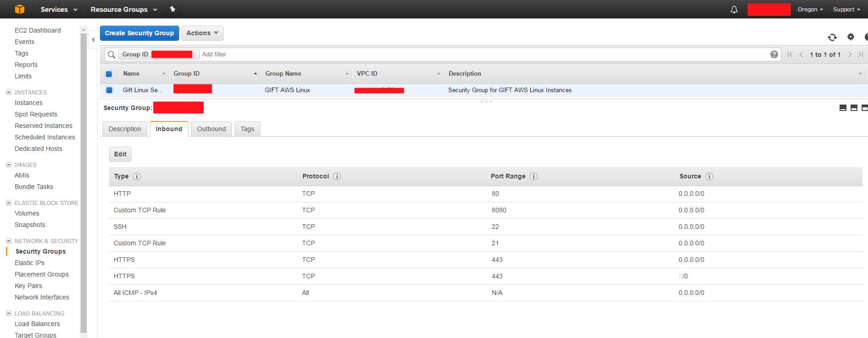
Task: Collapse the IMAGES sidebar section
Action: (9, 165)
